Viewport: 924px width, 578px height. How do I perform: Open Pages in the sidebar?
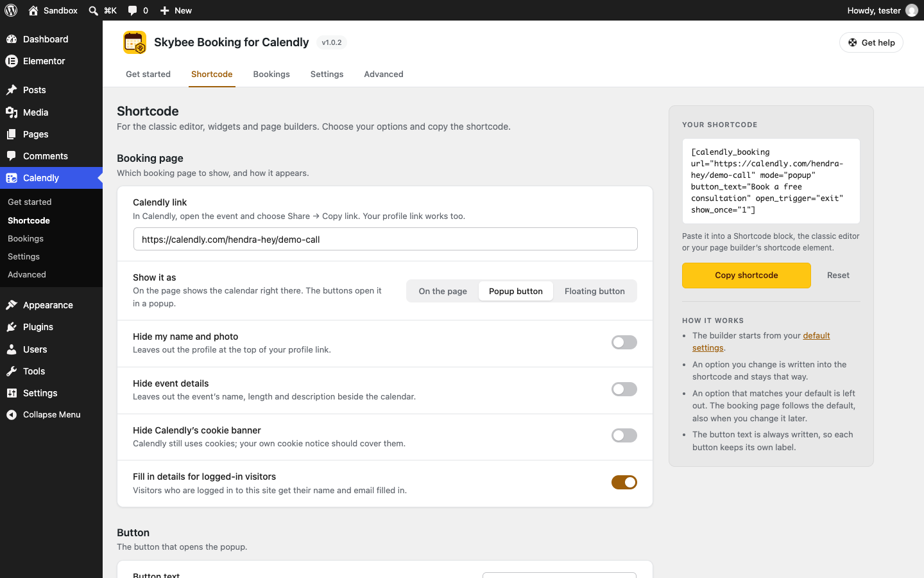[51, 134]
